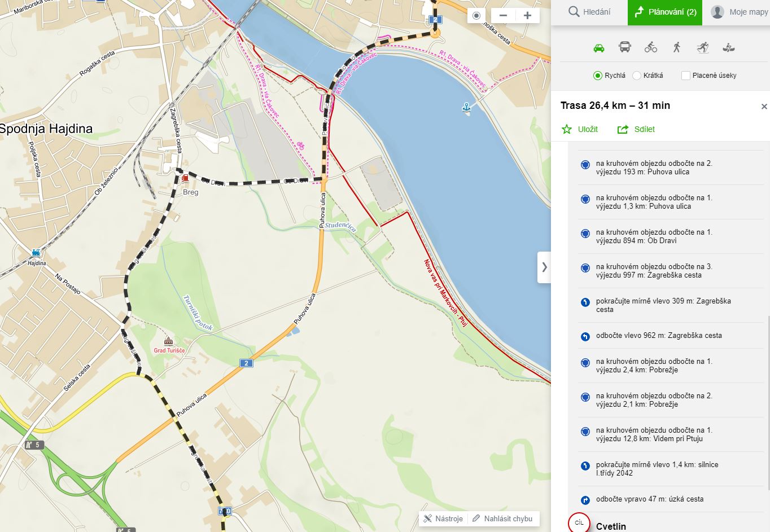Zoom out the map with minus

(504, 16)
